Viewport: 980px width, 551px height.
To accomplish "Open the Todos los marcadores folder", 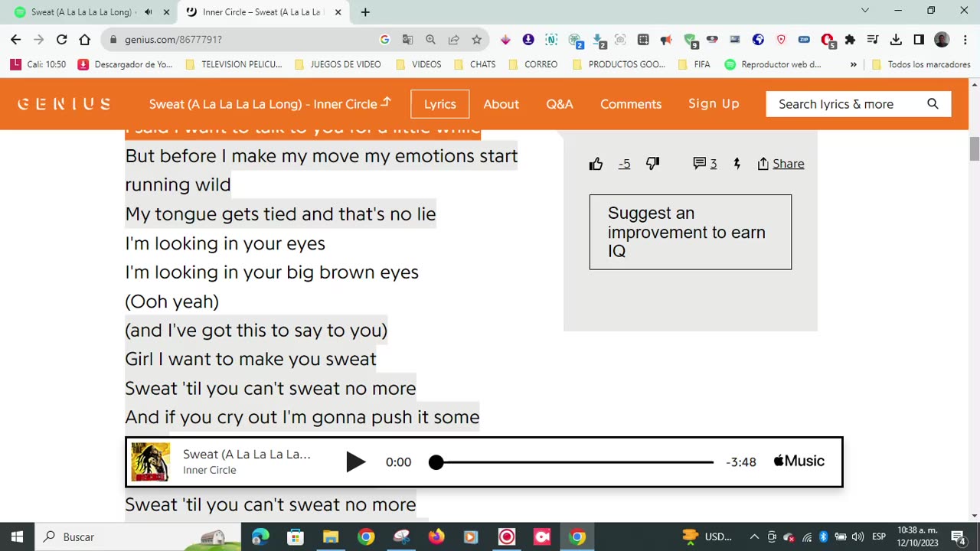I will tap(922, 64).
